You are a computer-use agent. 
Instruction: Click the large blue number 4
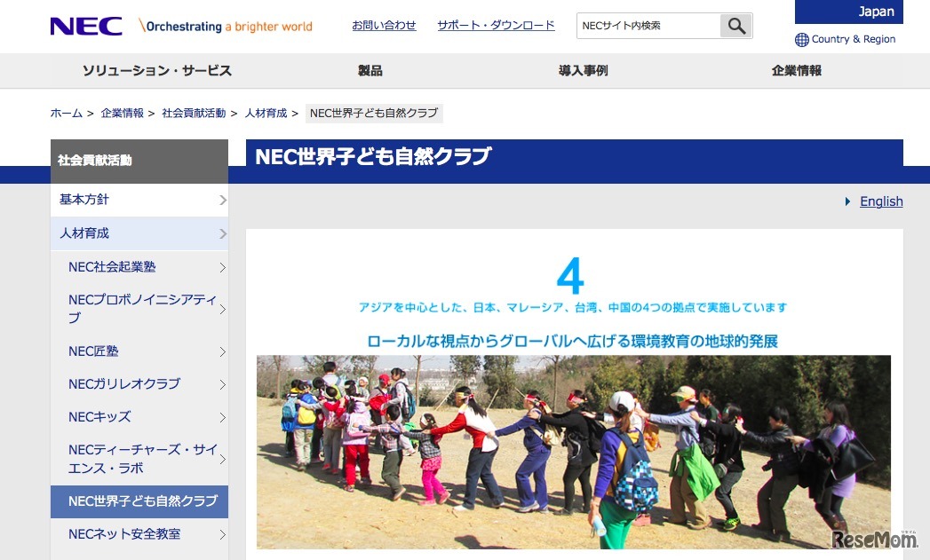coord(570,275)
